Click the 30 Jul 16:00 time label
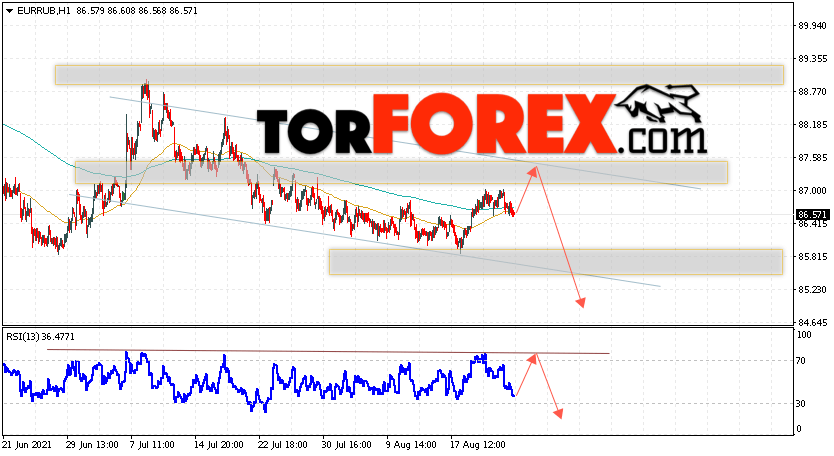The height and width of the screenshot is (456, 834). (346, 444)
